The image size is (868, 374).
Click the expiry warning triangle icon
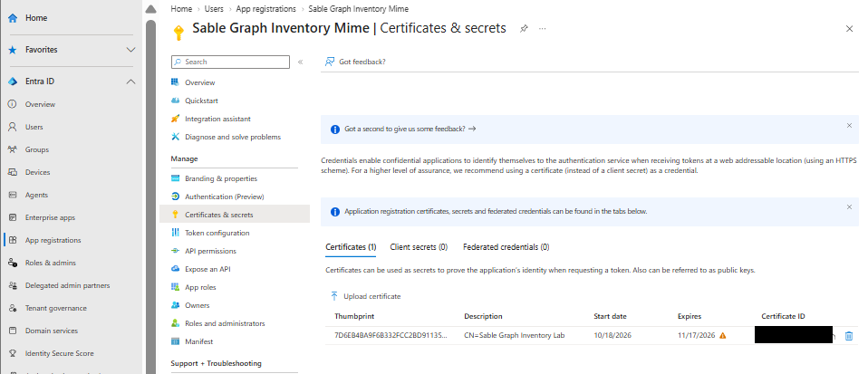click(x=722, y=335)
